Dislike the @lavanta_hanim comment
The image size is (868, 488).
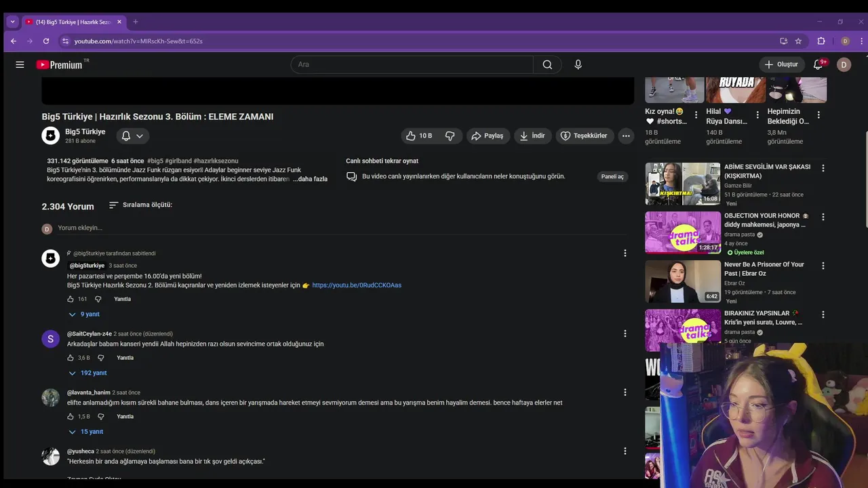[100, 417]
